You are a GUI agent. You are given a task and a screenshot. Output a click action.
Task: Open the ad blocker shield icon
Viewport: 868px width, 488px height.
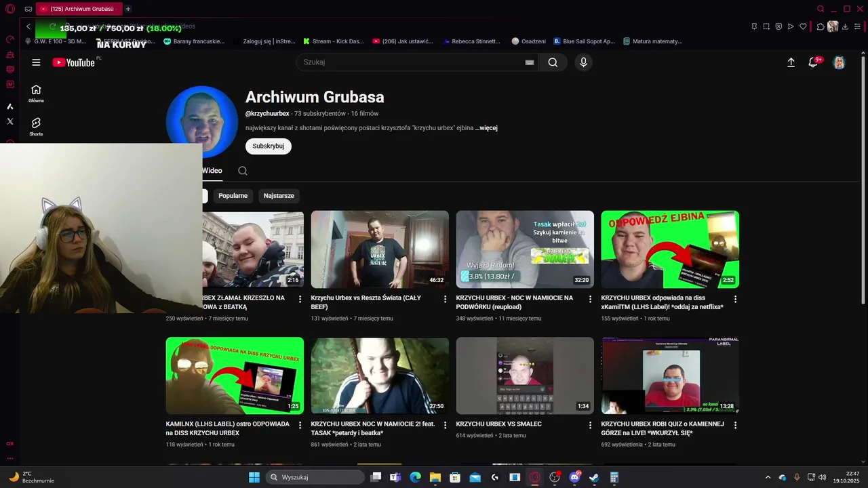778,26
